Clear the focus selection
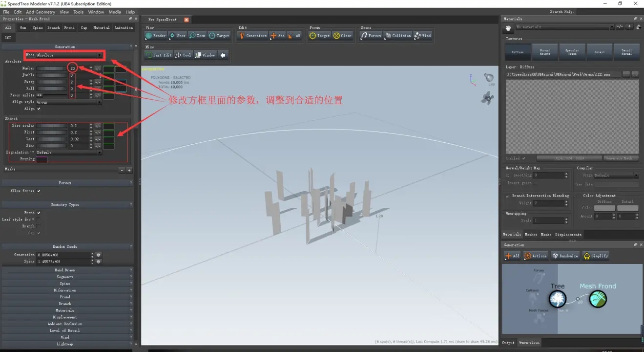This screenshot has width=644, height=352. click(x=343, y=36)
